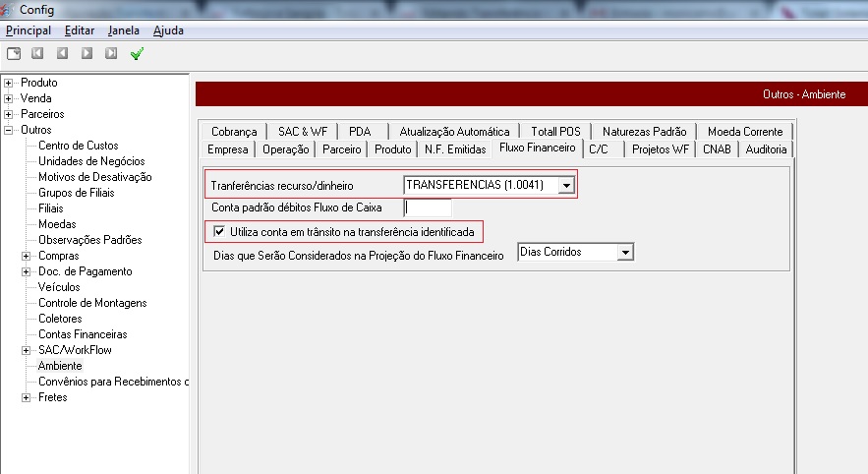
Task: Open the Atualização Automática tab
Action: [454, 131]
